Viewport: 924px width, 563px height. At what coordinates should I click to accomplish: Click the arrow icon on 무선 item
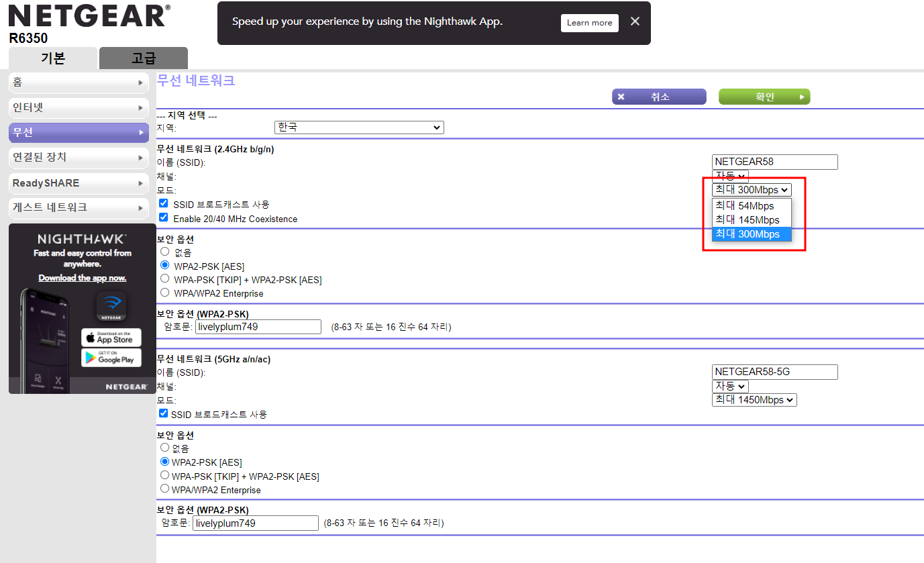coord(140,132)
